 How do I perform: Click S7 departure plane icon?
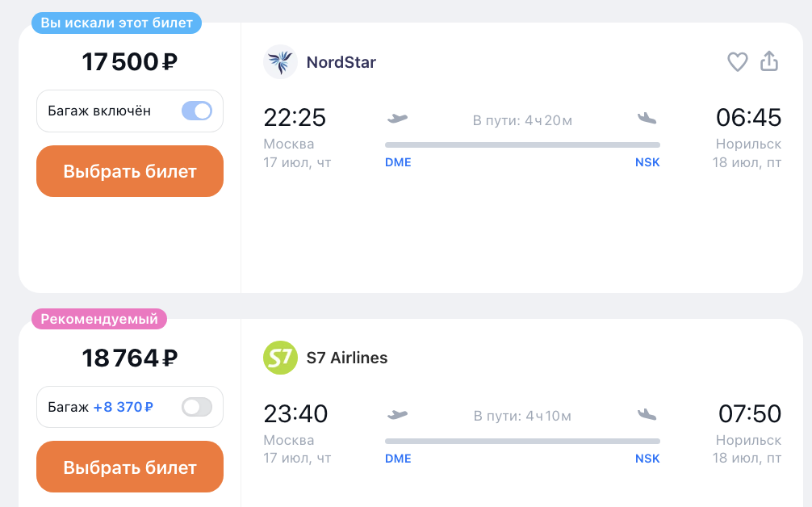click(397, 415)
